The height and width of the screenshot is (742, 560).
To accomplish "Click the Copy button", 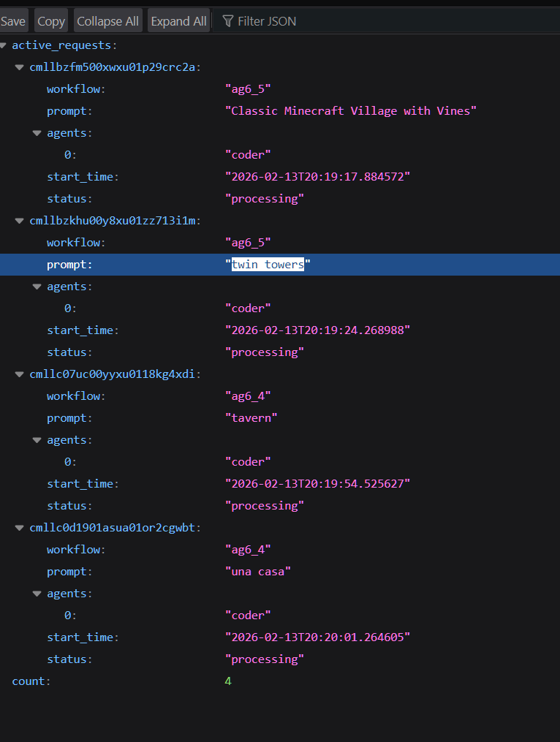I will pyautogui.click(x=51, y=21).
